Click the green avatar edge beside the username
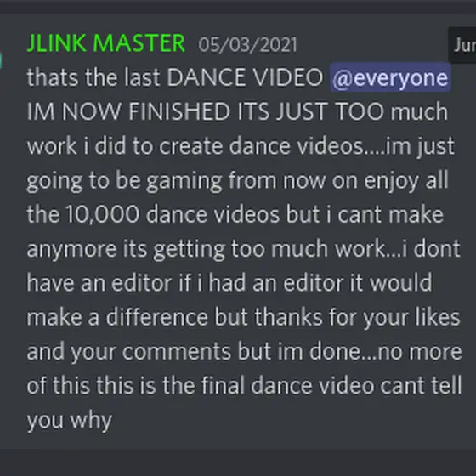Screen dimensions: 476x476 coord(1,60)
